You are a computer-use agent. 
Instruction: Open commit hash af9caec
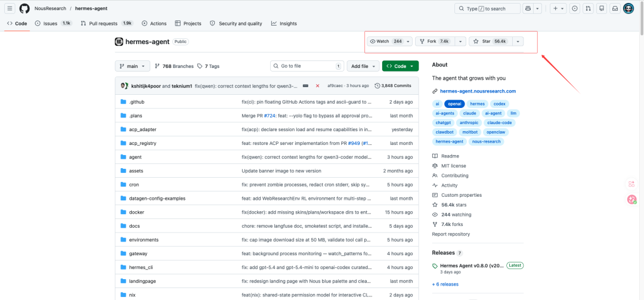click(x=336, y=85)
